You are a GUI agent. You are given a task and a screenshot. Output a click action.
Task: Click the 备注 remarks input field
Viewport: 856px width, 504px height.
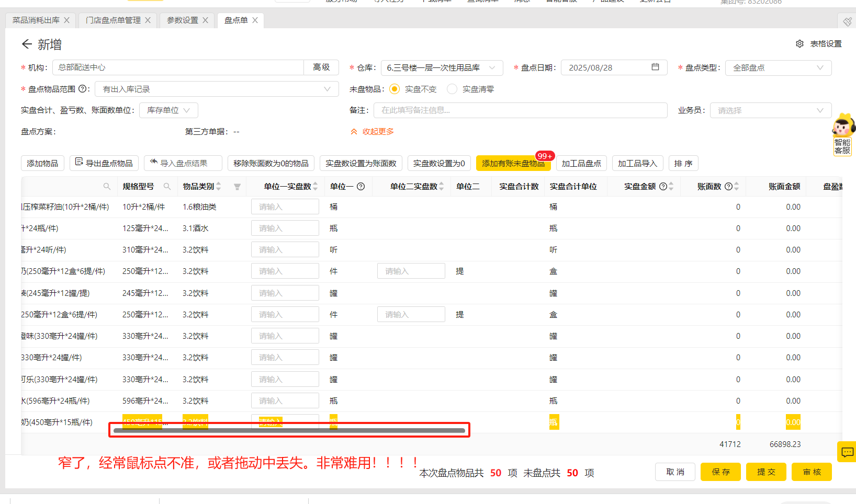520,110
